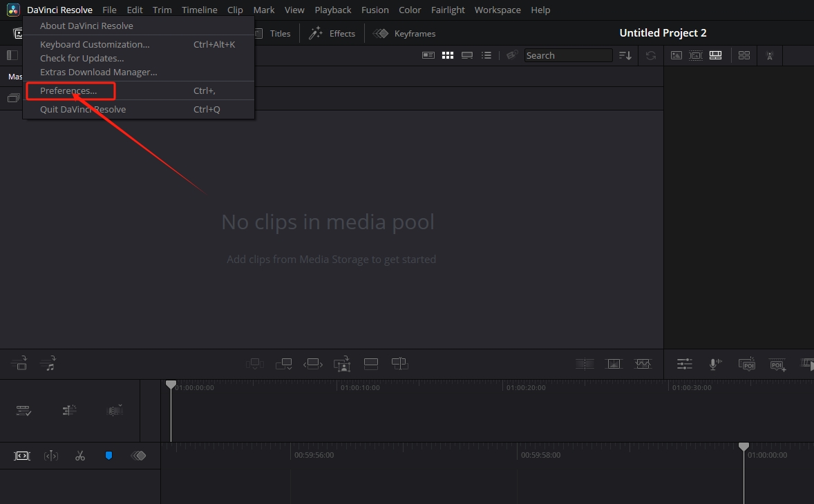Launch the Extras Download Manager
Image resolution: width=814 pixels, height=504 pixels.
coord(99,72)
